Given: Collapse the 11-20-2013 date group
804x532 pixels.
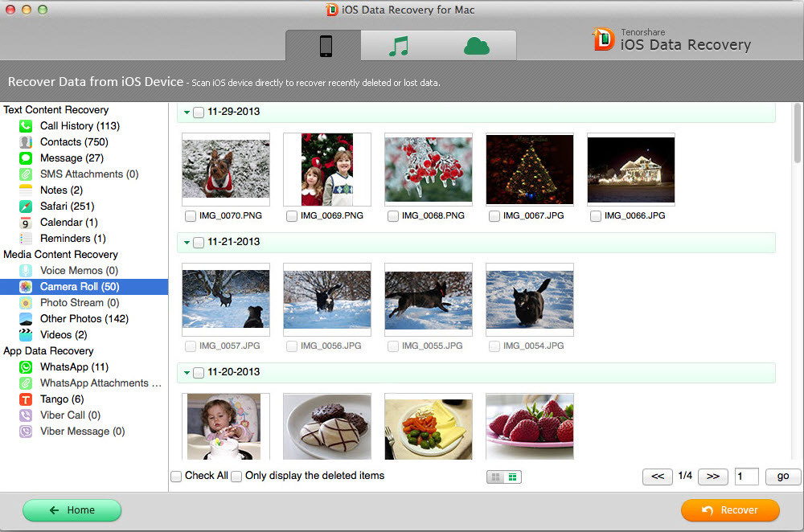Looking at the screenshot, I should point(187,373).
